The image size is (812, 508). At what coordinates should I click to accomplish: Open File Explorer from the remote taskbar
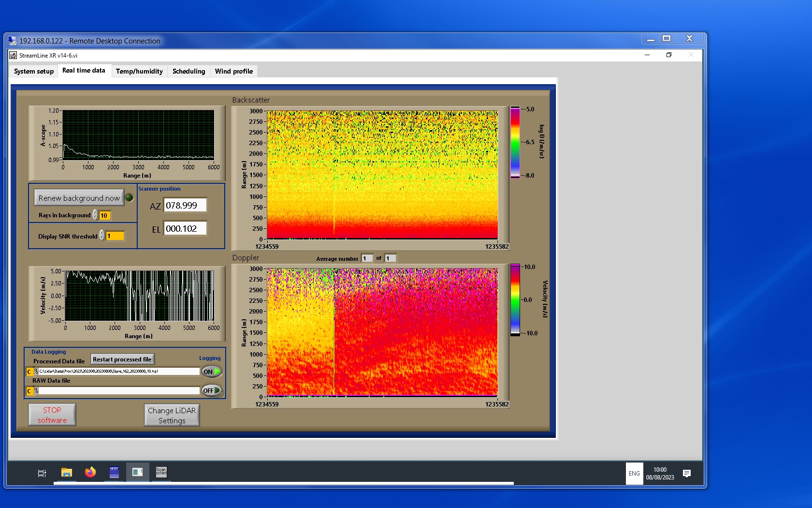coord(67,473)
